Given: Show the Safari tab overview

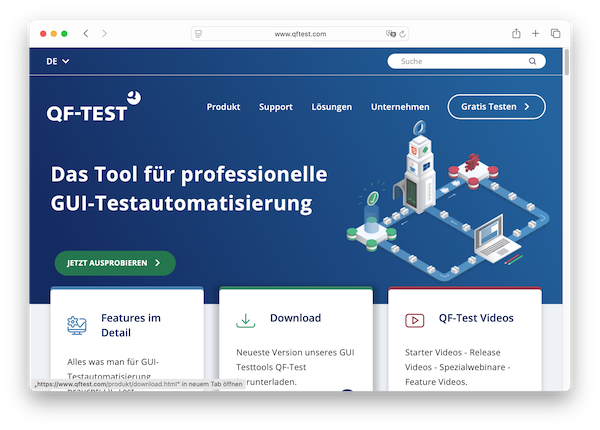Looking at the screenshot, I should (x=555, y=34).
